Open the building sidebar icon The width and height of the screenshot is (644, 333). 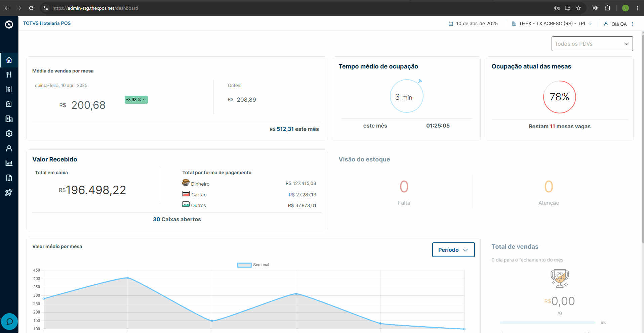[x=9, y=119]
